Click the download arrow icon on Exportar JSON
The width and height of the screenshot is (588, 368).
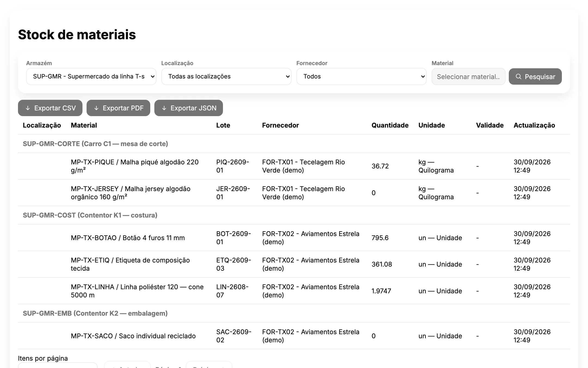164,108
